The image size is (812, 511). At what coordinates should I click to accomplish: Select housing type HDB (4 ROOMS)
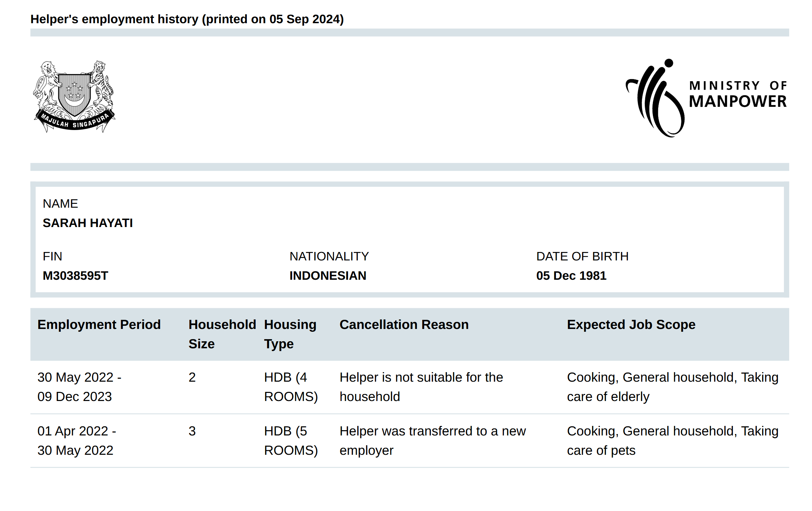pyautogui.click(x=291, y=387)
